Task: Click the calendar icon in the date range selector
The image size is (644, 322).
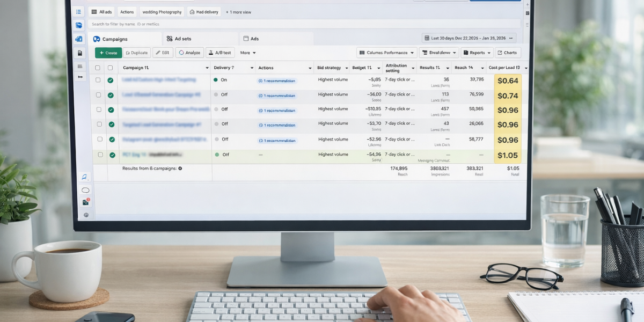Action: click(427, 38)
